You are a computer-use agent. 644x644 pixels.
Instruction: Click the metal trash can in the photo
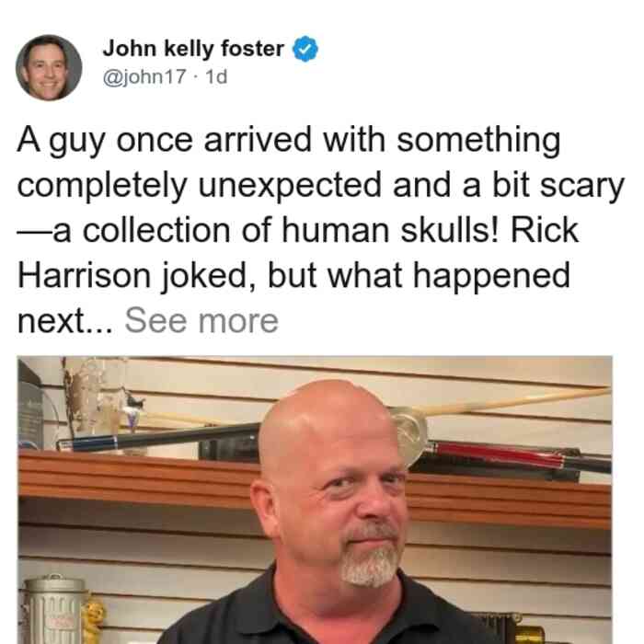coord(53,609)
